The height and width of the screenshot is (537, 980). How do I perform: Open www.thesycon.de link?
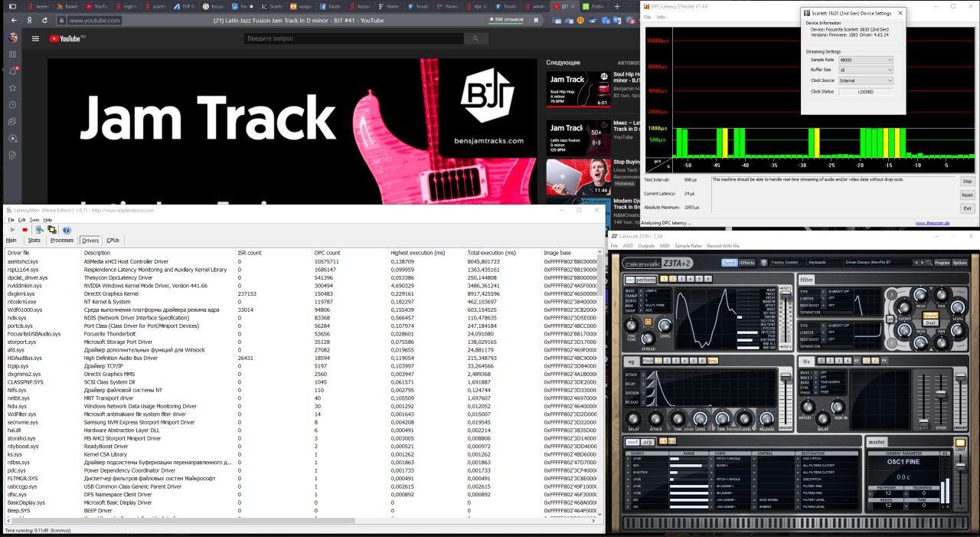932,223
